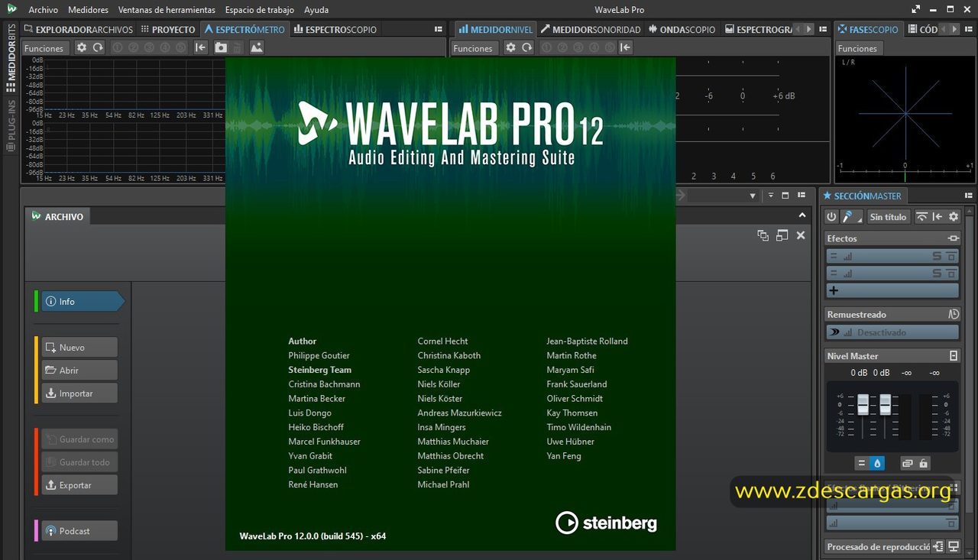Click the picture icon in Espectrómetro toolbar

257,47
